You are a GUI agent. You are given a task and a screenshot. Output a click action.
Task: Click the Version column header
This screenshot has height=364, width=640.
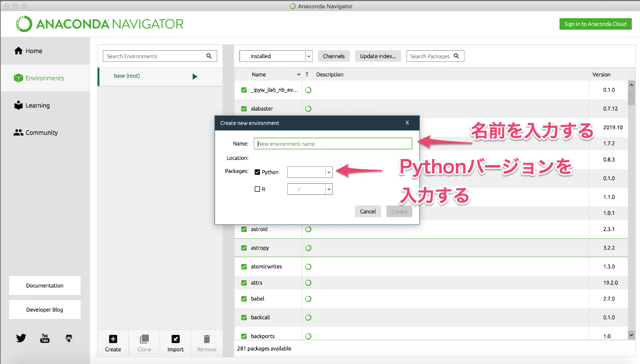click(601, 75)
